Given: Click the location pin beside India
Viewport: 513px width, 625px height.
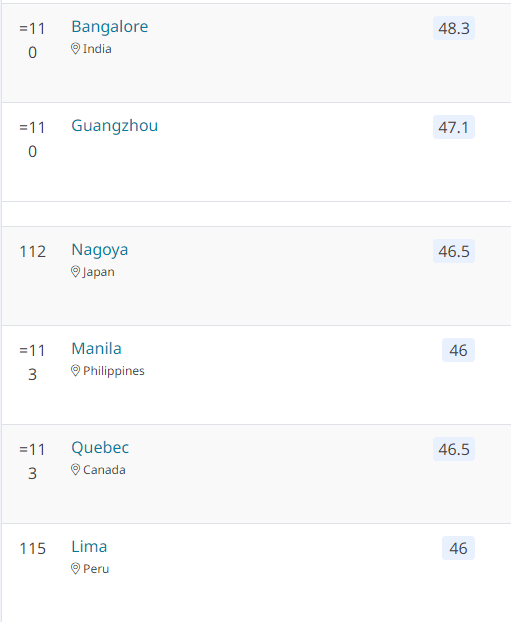Looking at the screenshot, I should tap(75, 49).
